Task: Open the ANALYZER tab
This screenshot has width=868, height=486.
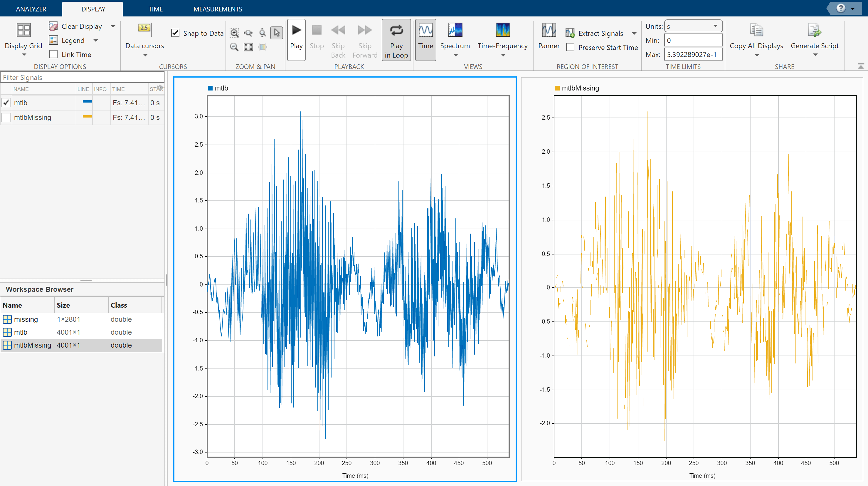Action: click(x=31, y=9)
